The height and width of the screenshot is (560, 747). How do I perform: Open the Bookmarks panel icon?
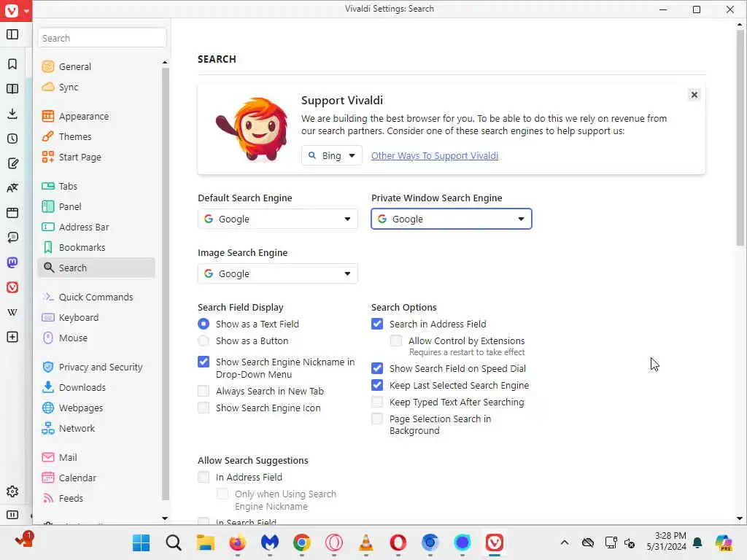coord(12,64)
